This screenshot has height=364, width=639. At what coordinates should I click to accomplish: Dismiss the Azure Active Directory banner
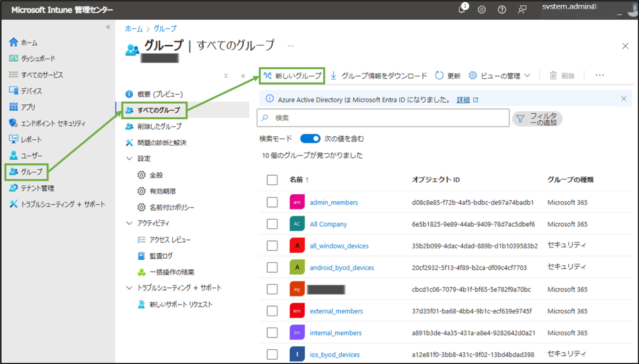[x=624, y=98]
